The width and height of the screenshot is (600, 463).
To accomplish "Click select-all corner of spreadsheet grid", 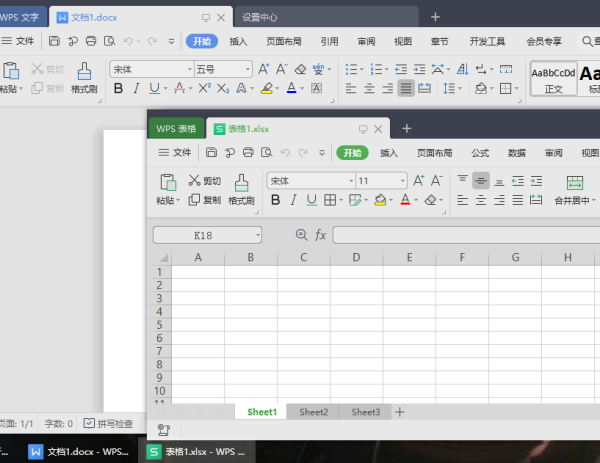I will tap(163, 257).
